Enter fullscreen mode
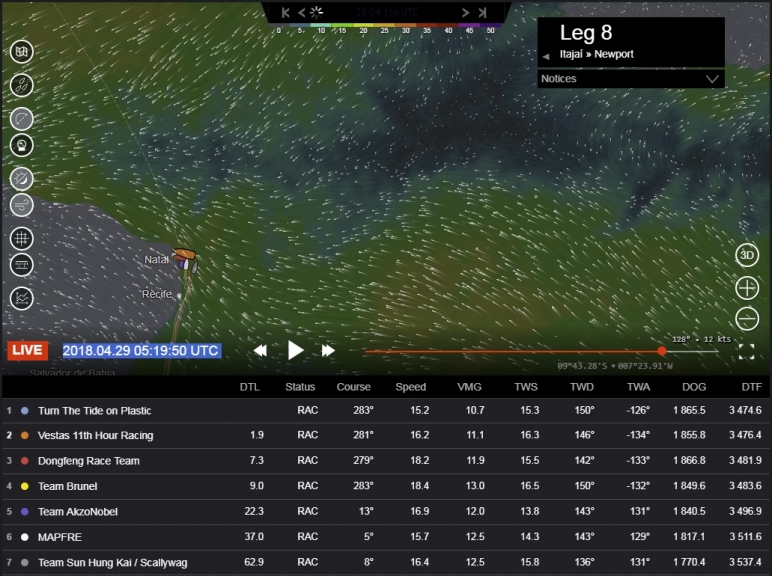The height and width of the screenshot is (576, 772). 746,352
